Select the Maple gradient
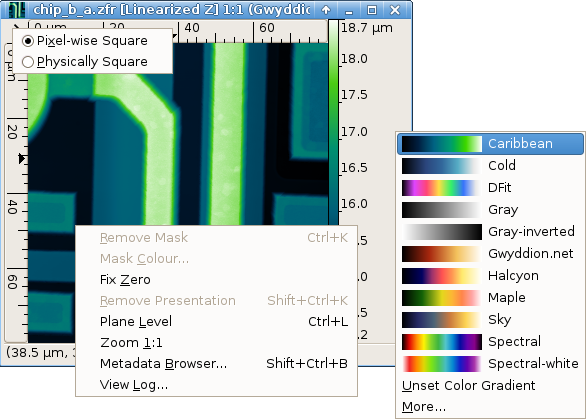Screen dimensions: 586x419 [x=490, y=298]
